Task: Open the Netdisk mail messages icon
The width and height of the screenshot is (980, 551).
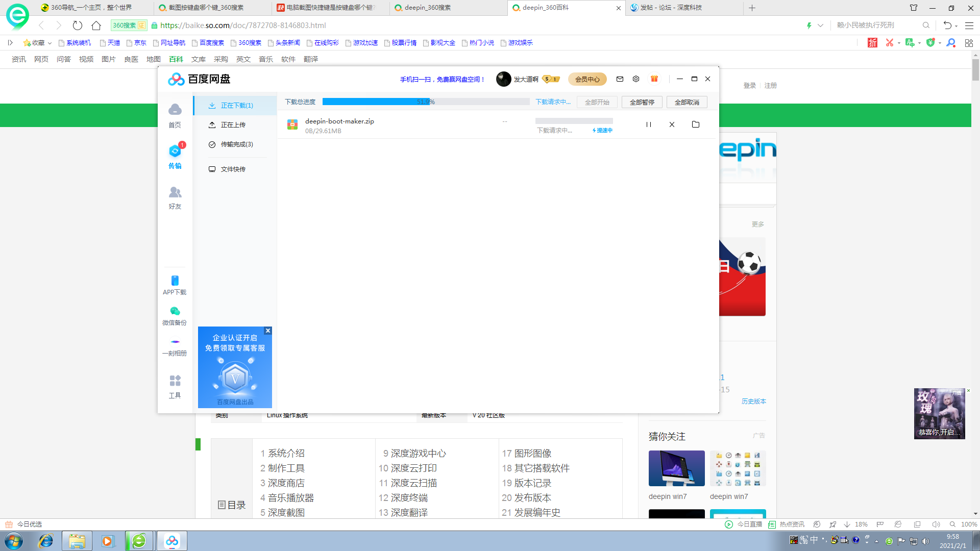Action: coord(620,79)
